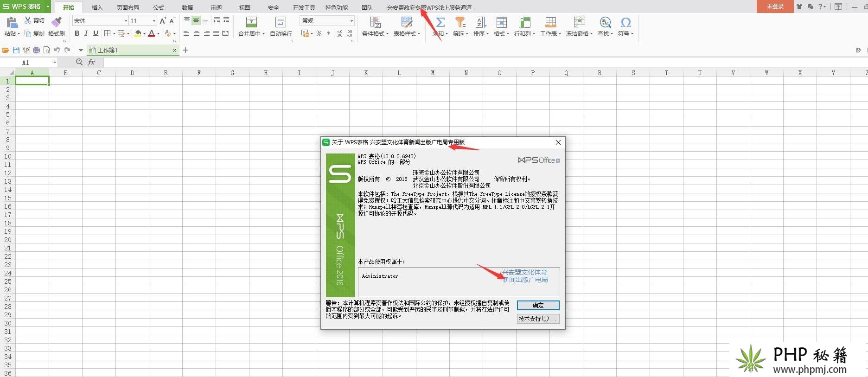Click the fill color paint bucket

pyautogui.click(x=138, y=33)
